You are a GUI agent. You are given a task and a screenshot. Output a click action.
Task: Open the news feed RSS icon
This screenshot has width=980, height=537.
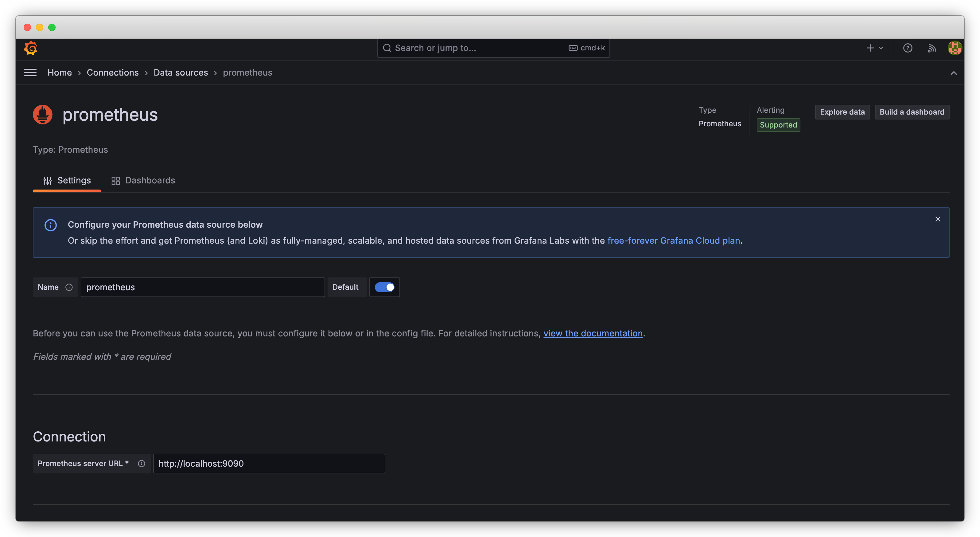pos(932,48)
